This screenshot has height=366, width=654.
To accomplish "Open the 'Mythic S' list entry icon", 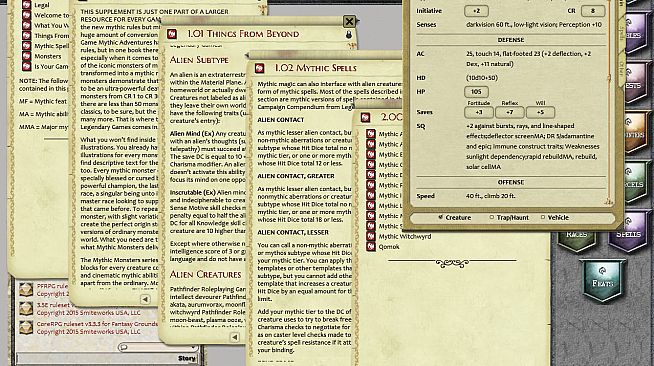I will tap(371, 226).
